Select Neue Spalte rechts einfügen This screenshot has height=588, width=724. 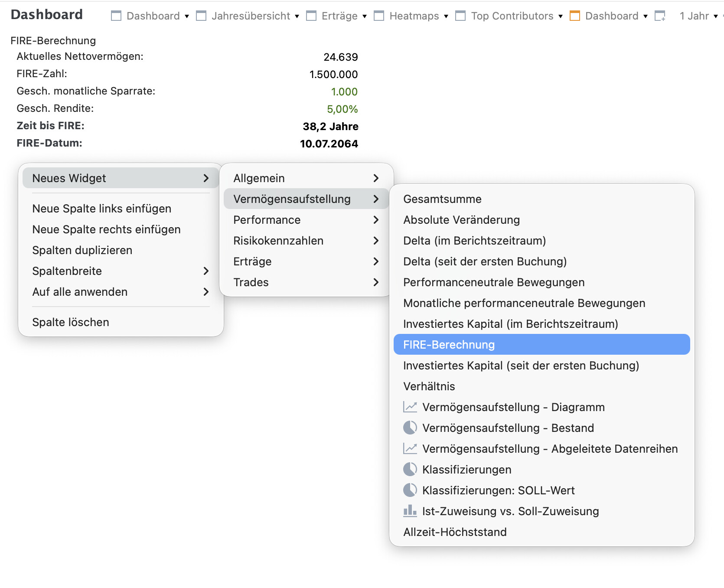[x=106, y=229]
